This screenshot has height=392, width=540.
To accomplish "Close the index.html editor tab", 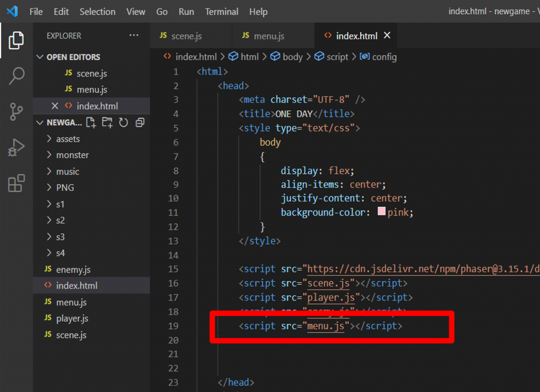I will 387,35.
